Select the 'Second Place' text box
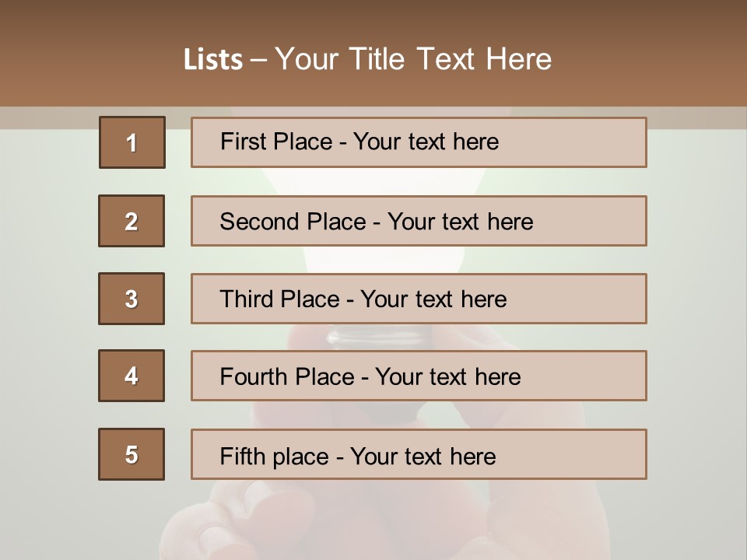Image resolution: width=747 pixels, height=560 pixels. click(419, 221)
